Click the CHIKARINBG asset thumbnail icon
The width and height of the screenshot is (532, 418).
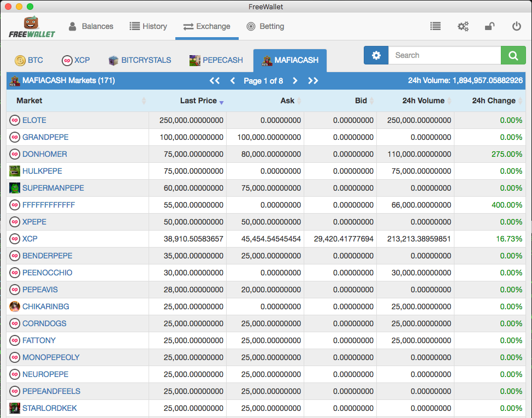(15, 307)
